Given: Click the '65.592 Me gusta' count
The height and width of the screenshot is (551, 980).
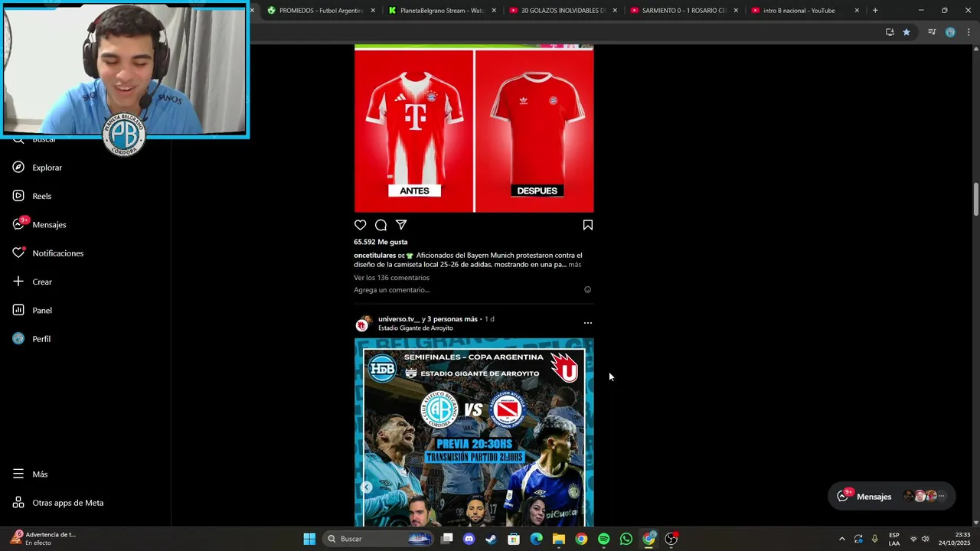Looking at the screenshot, I should [x=381, y=242].
